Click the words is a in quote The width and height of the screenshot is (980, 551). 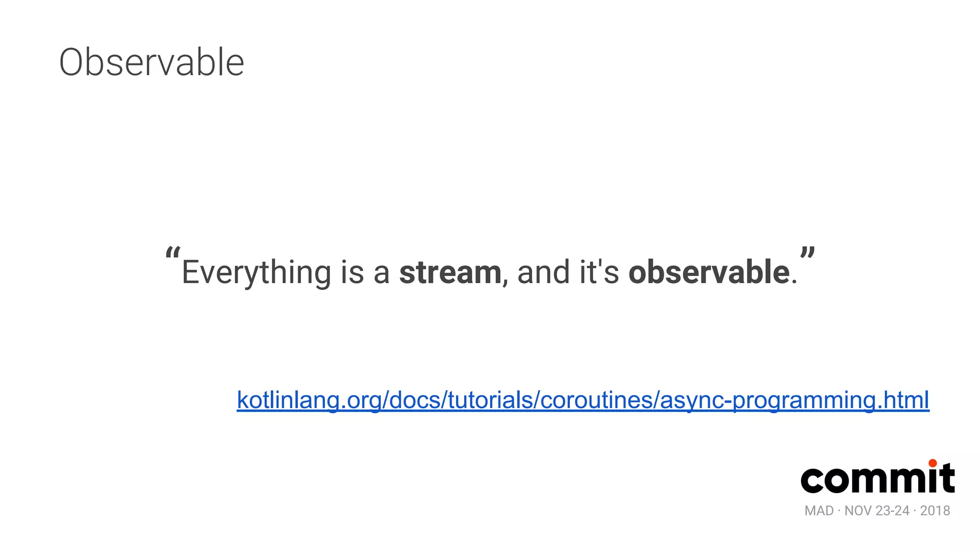365,272
